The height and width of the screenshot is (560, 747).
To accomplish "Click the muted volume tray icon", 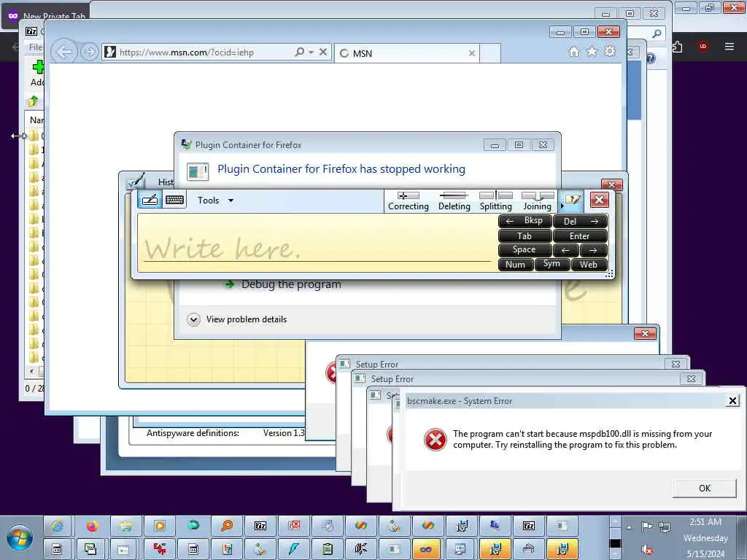I will coord(646,549).
